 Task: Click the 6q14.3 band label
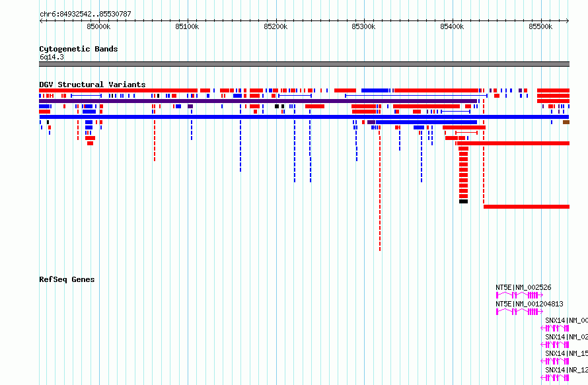52,57
